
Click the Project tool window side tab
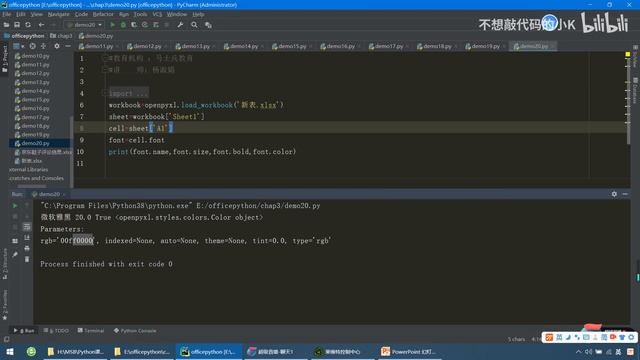pos(4,60)
